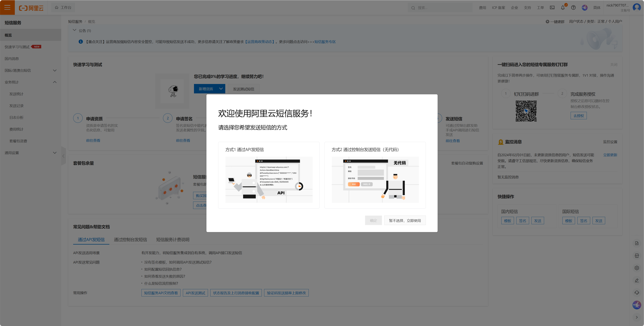Expand 国际/港澳台短信 sidebar menu
The width and height of the screenshot is (644, 326).
[x=55, y=71]
